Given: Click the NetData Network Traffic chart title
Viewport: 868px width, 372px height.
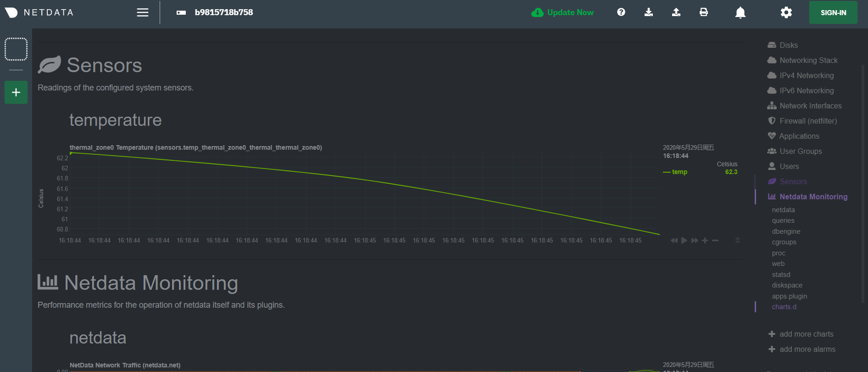Looking at the screenshot, I should [x=125, y=365].
